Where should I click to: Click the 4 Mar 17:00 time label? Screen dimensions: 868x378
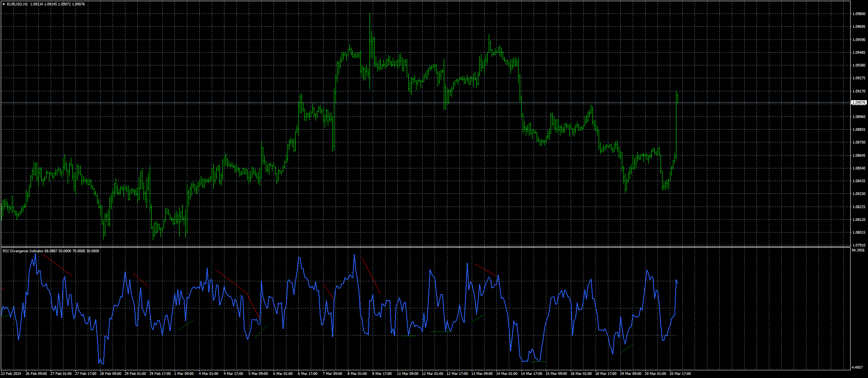[x=233, y=374]
